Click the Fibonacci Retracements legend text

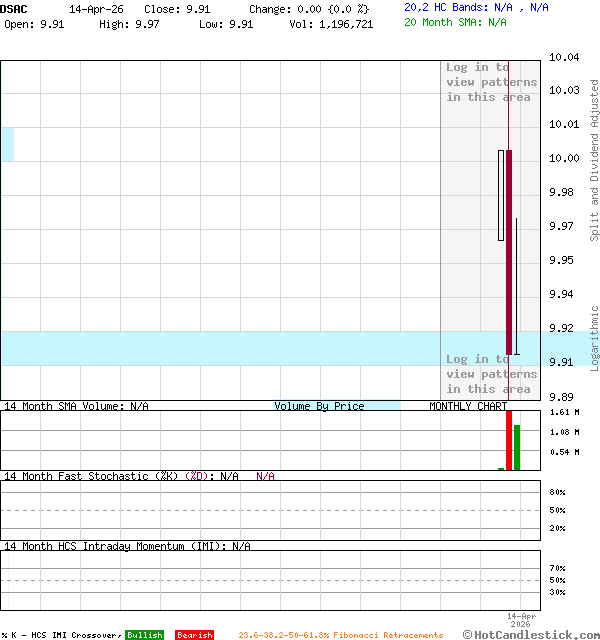340,635
